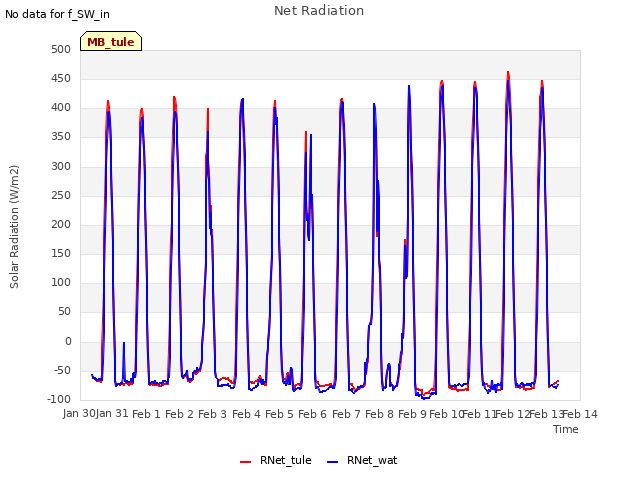Click the Feb 8 x-axis label

point(379,414)
